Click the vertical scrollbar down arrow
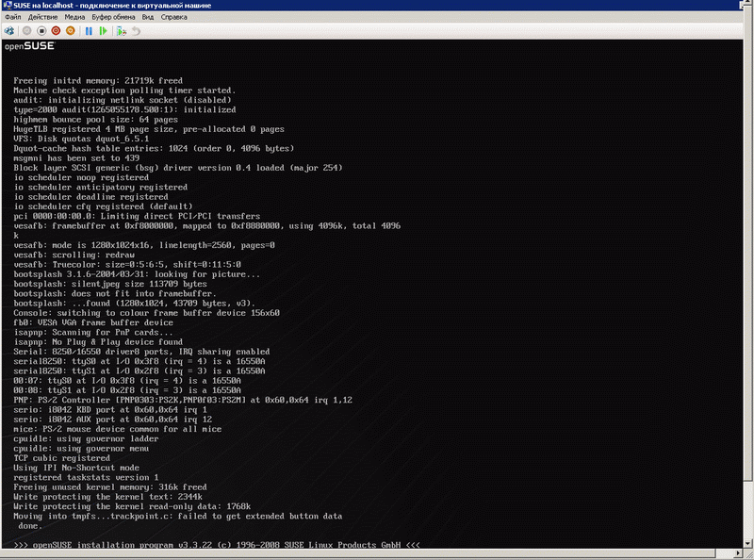This screenshot has height=560, width=754. 747,544
